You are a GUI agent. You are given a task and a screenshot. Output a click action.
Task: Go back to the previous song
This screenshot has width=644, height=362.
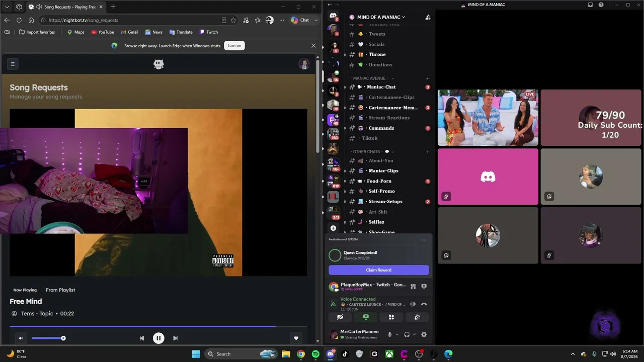142,338
